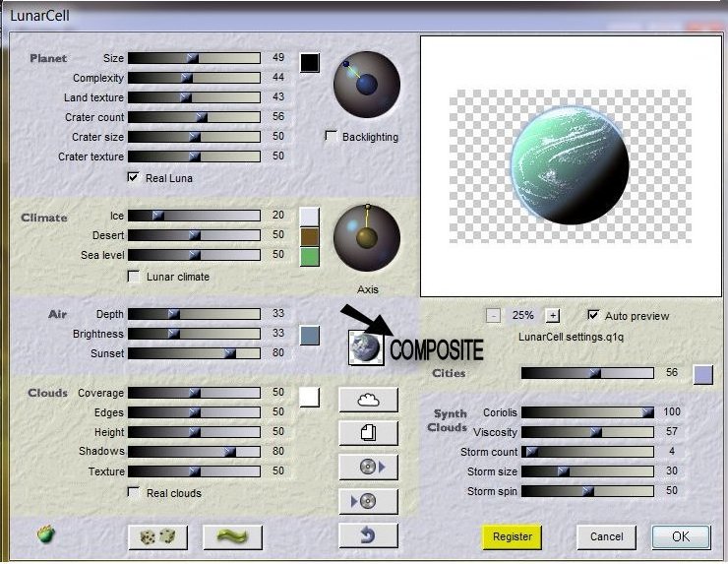This screenshot has width=728, height=564.
Task: Click the Air Depth slider
Action: [x=194, y=314]
